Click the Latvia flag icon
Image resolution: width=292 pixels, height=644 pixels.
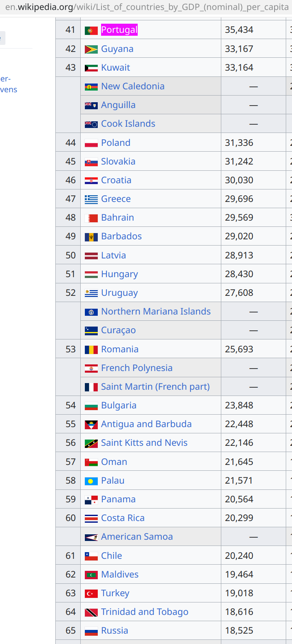pos(91,256)
